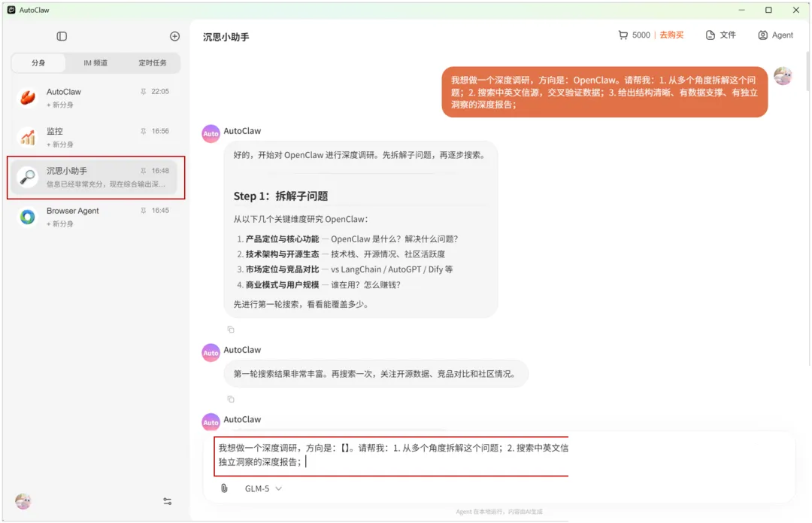812x523 pixels.
Task: Click the 技术架构与开源生态 list item
Action: click(x=341, y=254)
